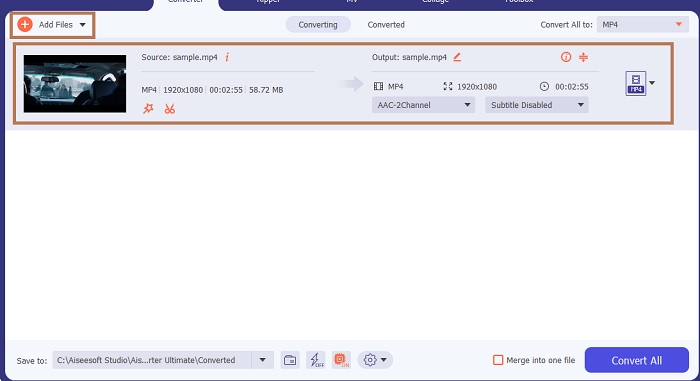700x381 pixels.
Task: Show source file info icon
Action: [227, 57]
